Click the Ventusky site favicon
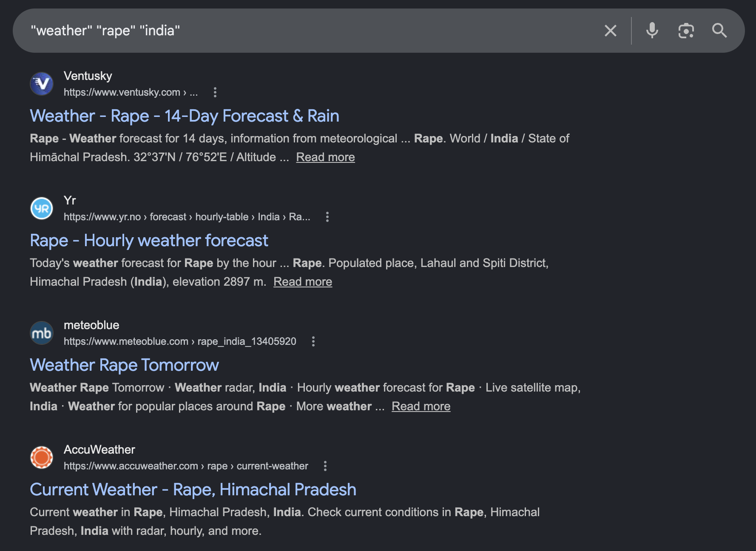Screen dimensions: 756x551 tap(42, 84)
